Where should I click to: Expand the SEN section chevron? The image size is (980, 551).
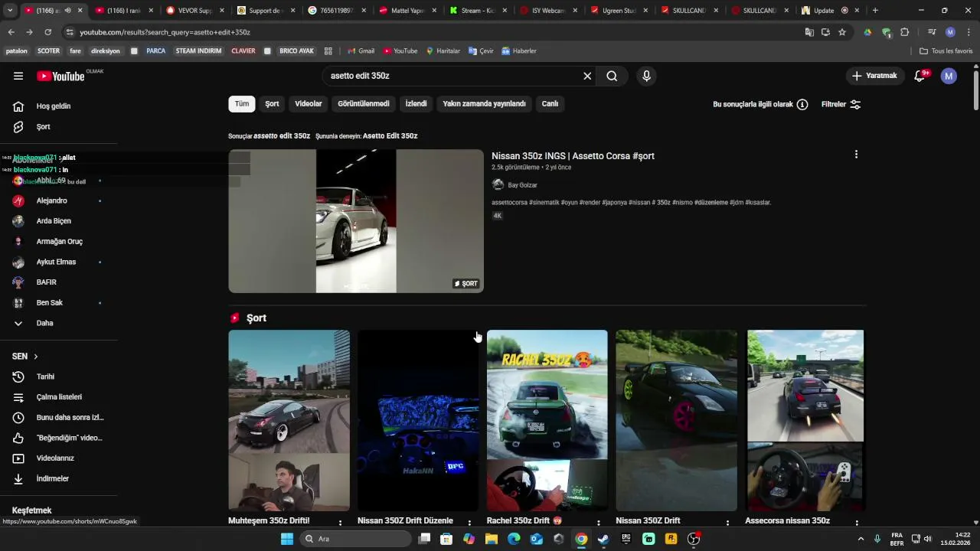(35, 357)
